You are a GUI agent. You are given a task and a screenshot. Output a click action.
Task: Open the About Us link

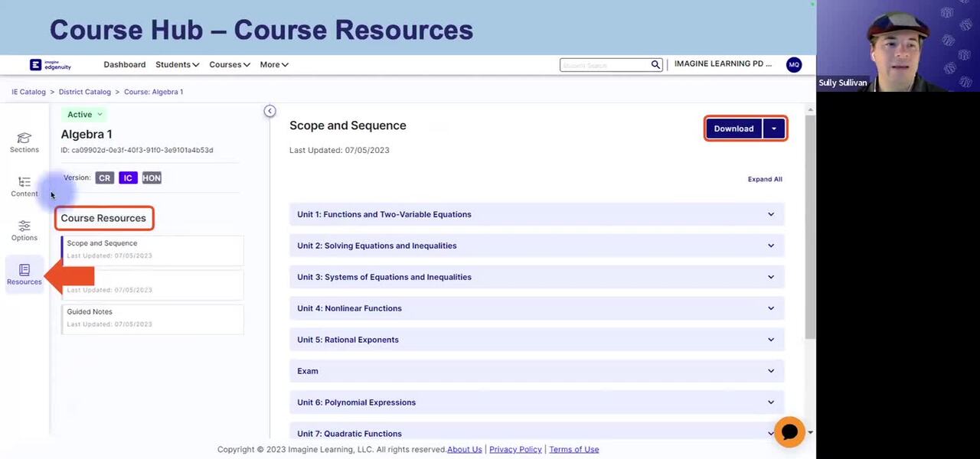coord(465,450)
